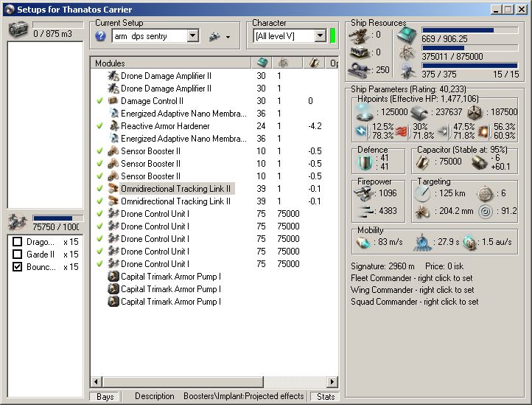The height and width of the screenshot is (405, 532).
Task: Click the powergrid resource icon
Action: (x=407, y=52)
